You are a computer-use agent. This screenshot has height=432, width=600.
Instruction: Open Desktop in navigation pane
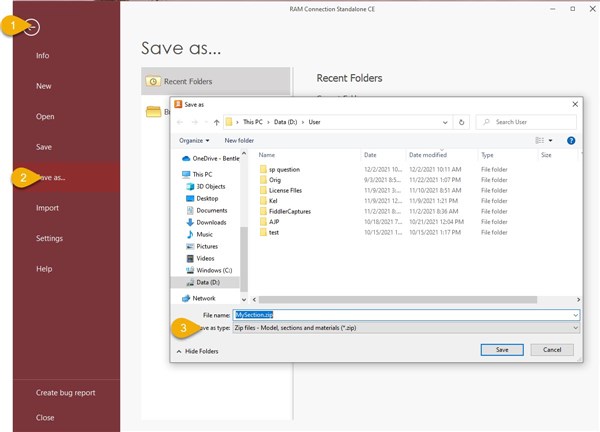[x=202, y=198]
